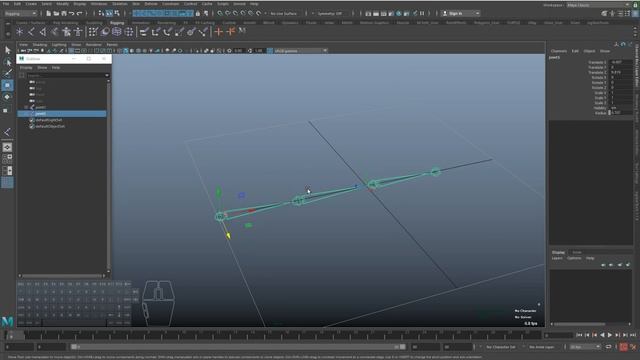Click the Lattice deformer shelf icon
This screenshot has height=360, width=640.
(117, 32)
